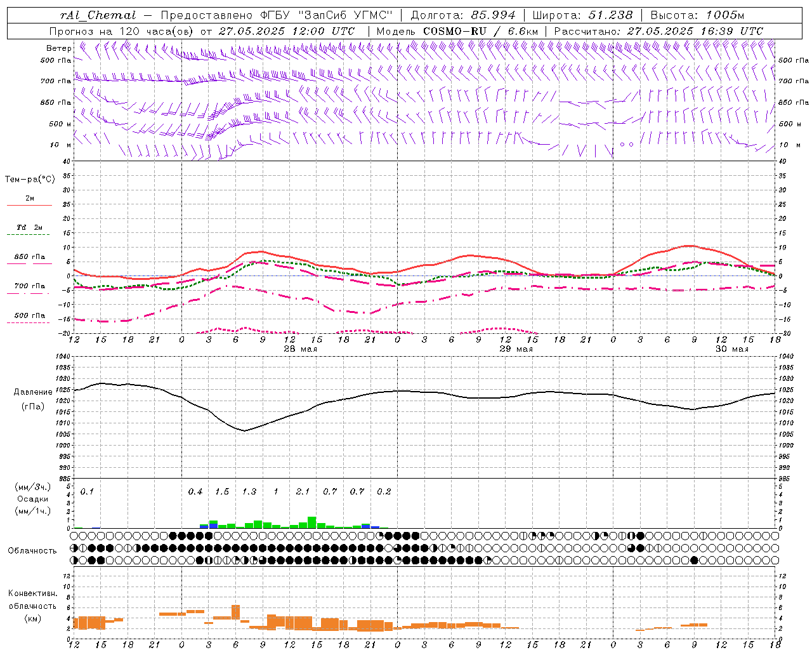Click the '40' value on left temperature axis
The image size is (812, 650).
point(67,161)
